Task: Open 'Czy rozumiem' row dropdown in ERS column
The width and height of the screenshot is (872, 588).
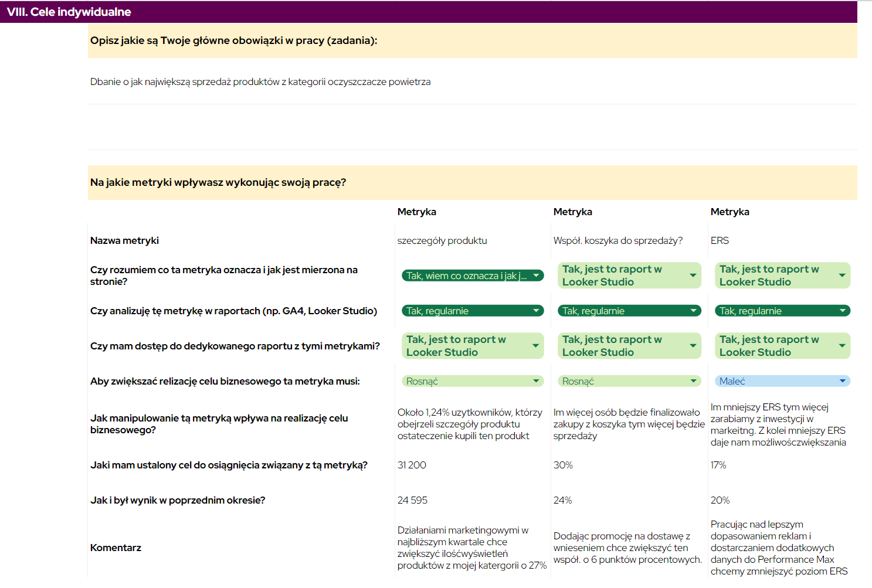Action: tap(782, 276)
